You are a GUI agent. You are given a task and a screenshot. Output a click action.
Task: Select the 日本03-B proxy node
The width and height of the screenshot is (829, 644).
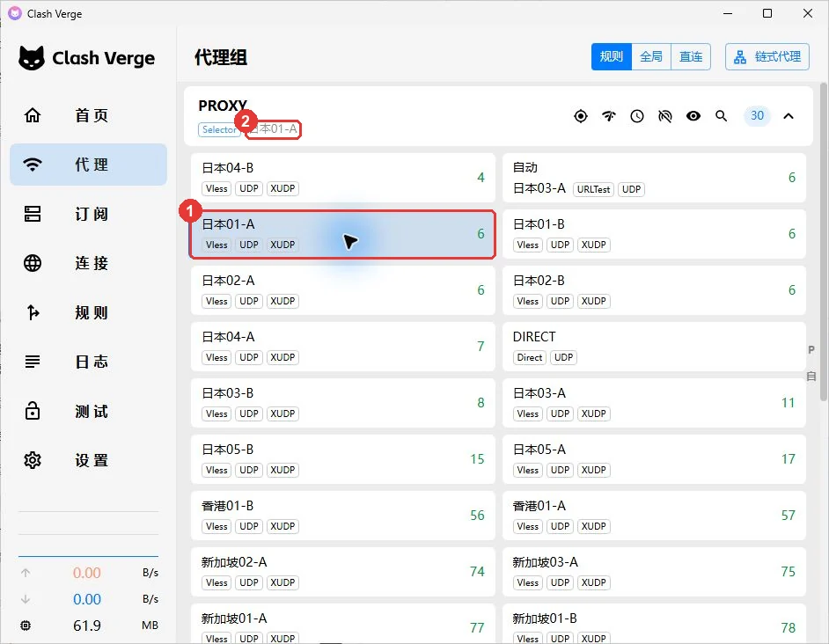click(x=342, y=403)
